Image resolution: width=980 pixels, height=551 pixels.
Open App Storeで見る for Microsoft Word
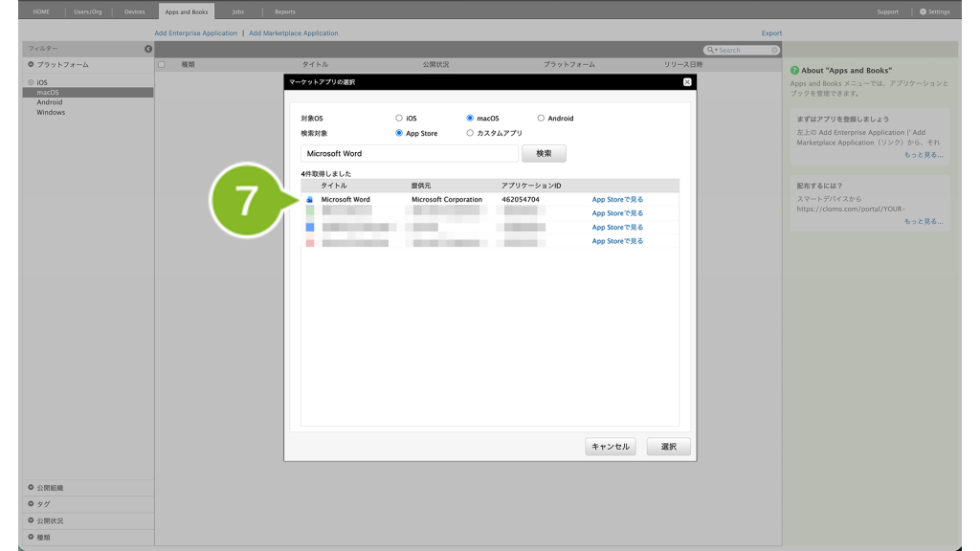(x=617, y=199)
